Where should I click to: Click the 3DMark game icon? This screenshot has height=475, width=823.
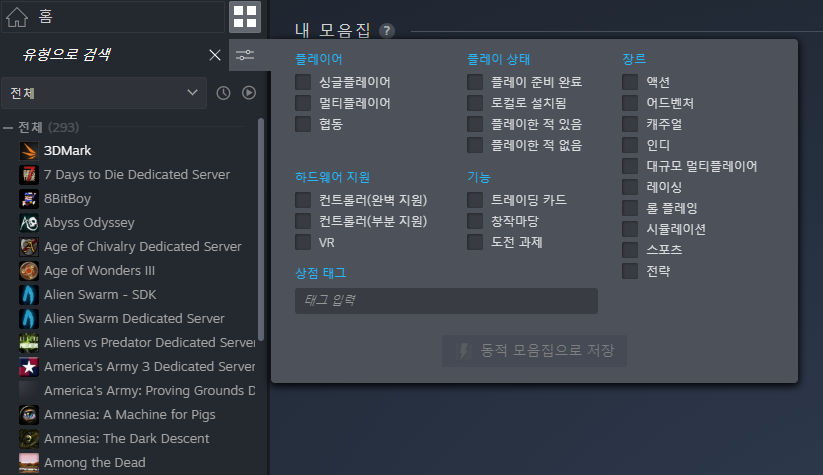[29, 151]
